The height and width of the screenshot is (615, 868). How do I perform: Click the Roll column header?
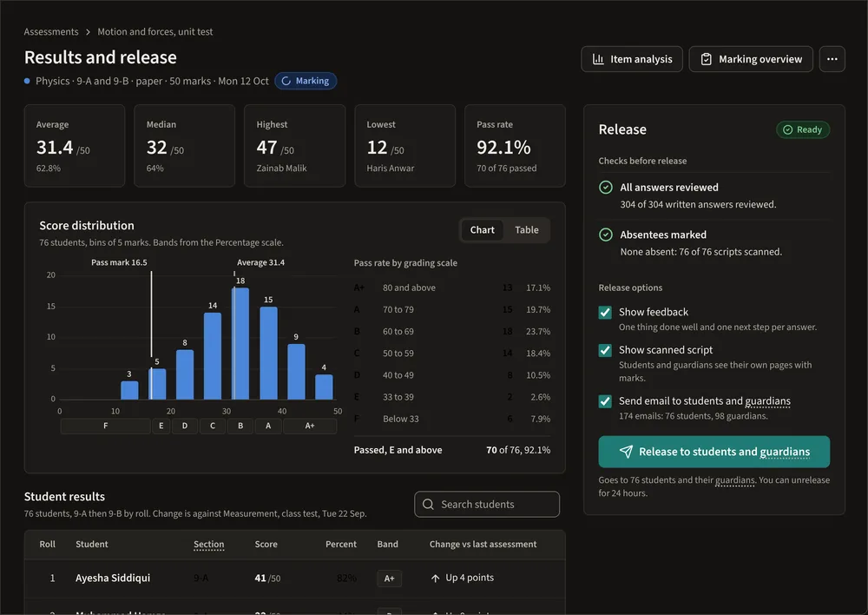[x=48, y=545]
